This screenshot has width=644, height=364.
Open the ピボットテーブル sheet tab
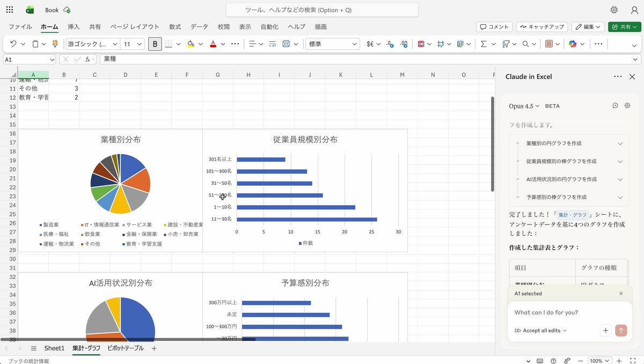click(x=125, y=348)
